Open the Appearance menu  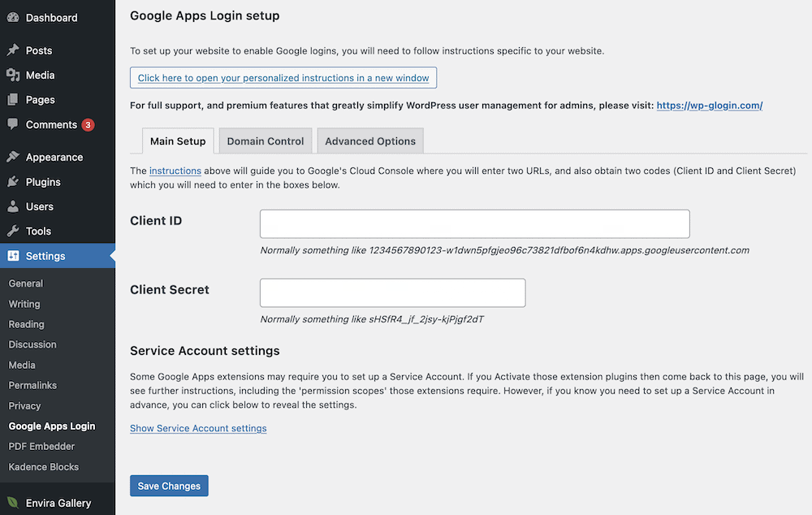(54, 157)
